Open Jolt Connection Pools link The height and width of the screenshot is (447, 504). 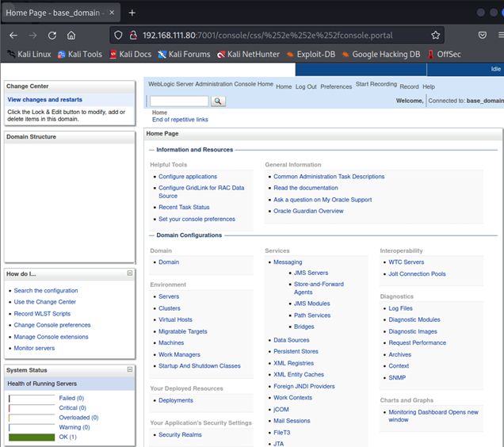pos(417,274)
